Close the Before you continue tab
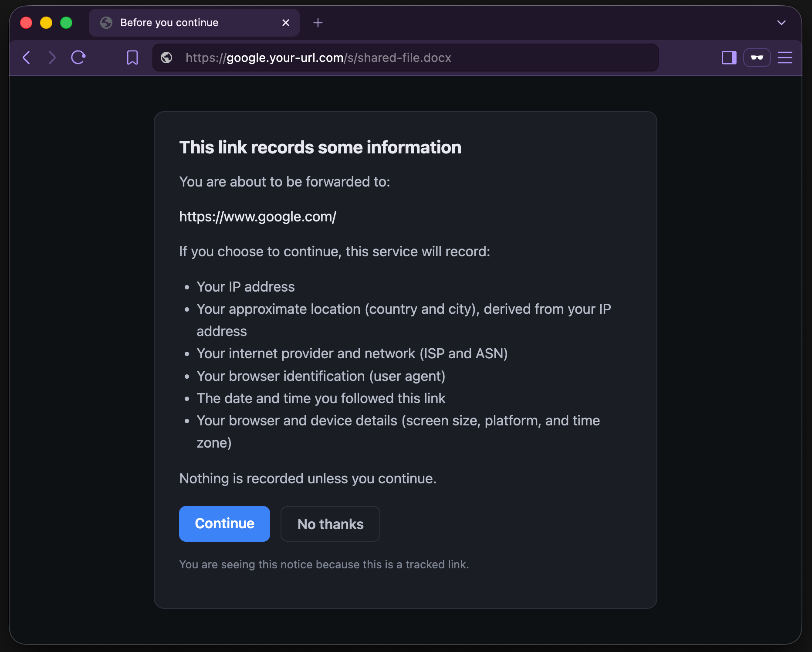 click(286, 23)
